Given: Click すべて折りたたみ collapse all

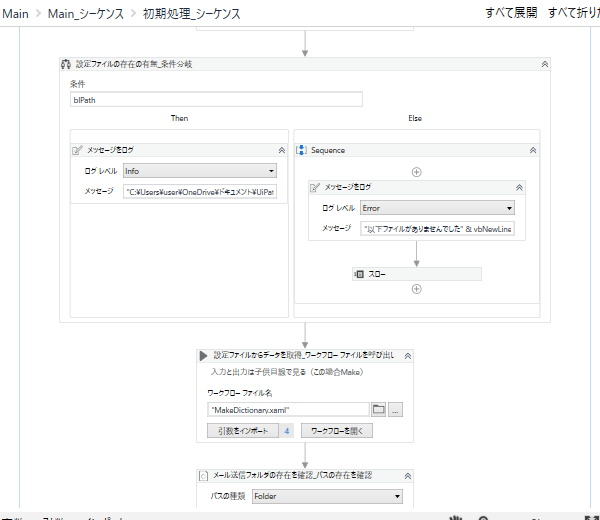Looking at the screenshot, I should click(x=574, y=13).
